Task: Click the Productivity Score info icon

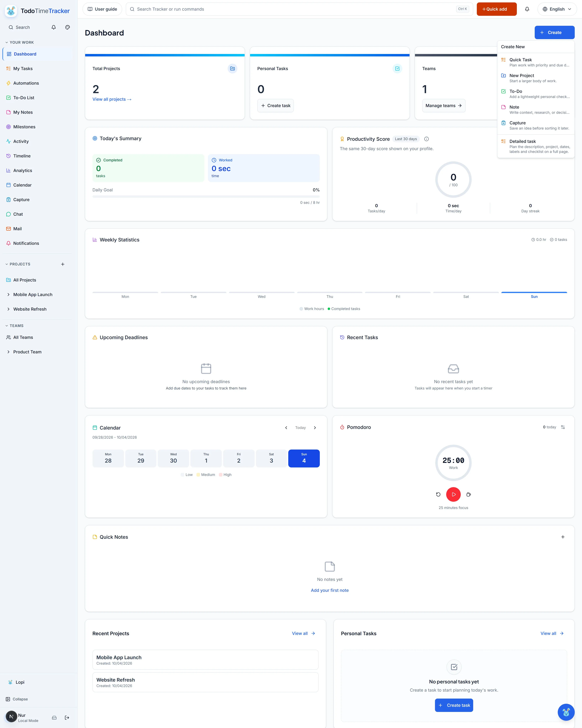Action: click(x=427, y=139)
